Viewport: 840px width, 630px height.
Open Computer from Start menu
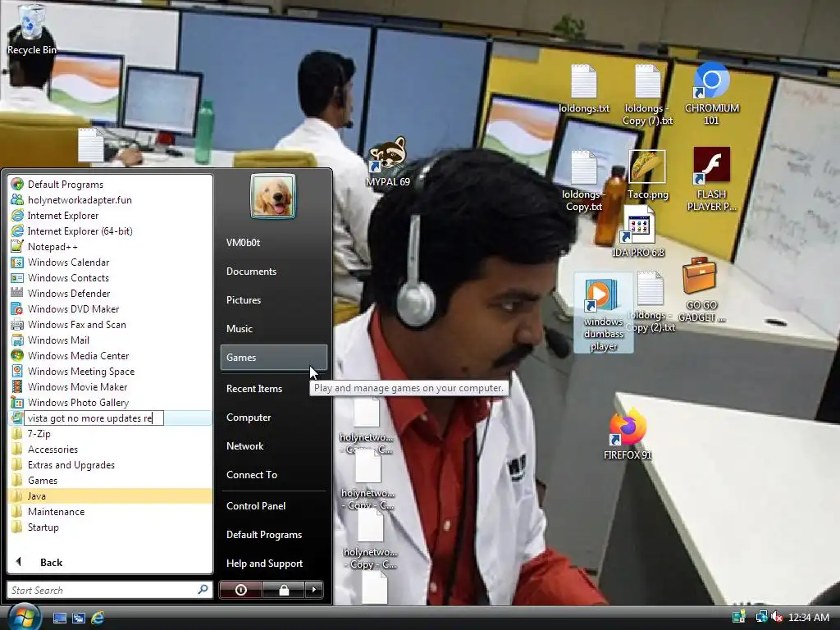coord(273,417)
